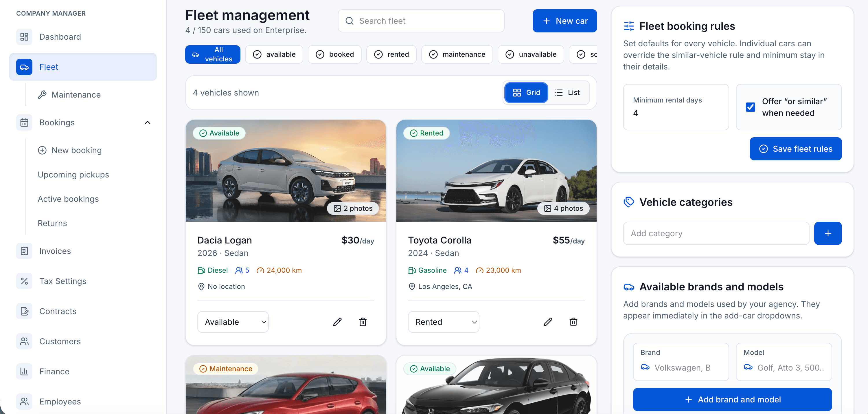This screenshot has width=868, height=414.
Task: Click the Dacia Logan title text
Action: [x=225, y=240]
